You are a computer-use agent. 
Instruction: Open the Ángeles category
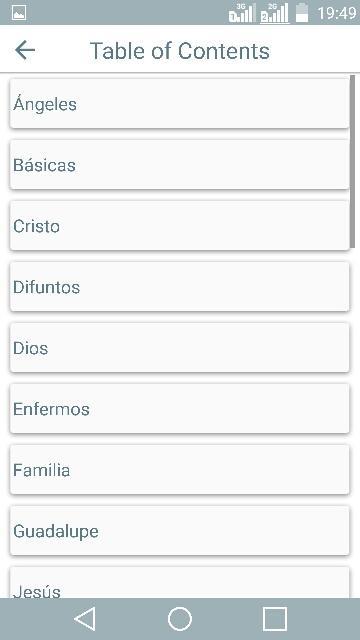tap(180, 104)
